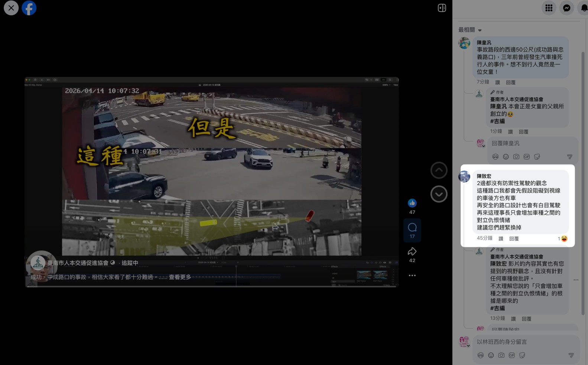
Task: Toggle 讚 on 陳致宏's comment
Action: click(x=501, y=239)
